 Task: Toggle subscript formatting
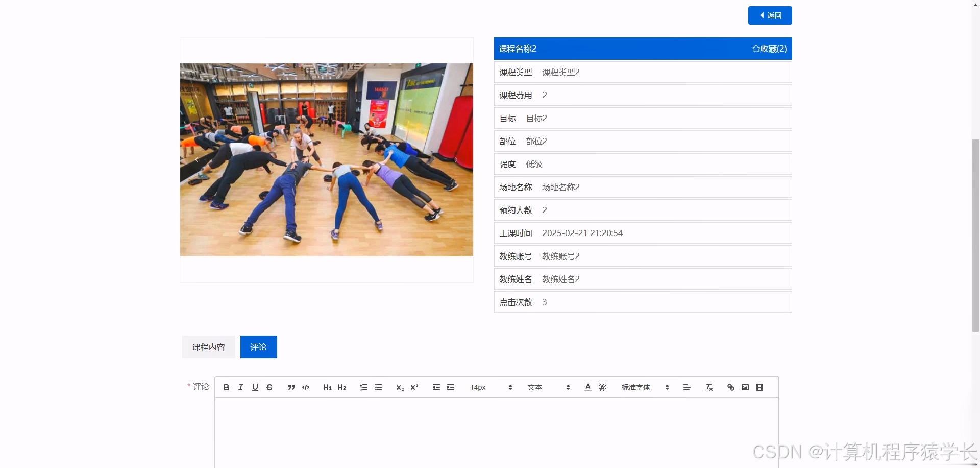400,387
